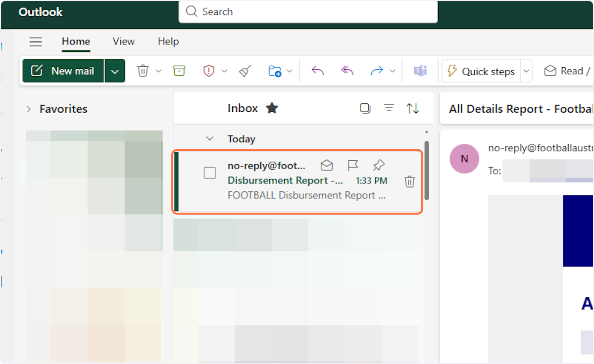This screenshot has width=594, height=364.
Task: Click the Move to folder icon
Action: (274, 71)
